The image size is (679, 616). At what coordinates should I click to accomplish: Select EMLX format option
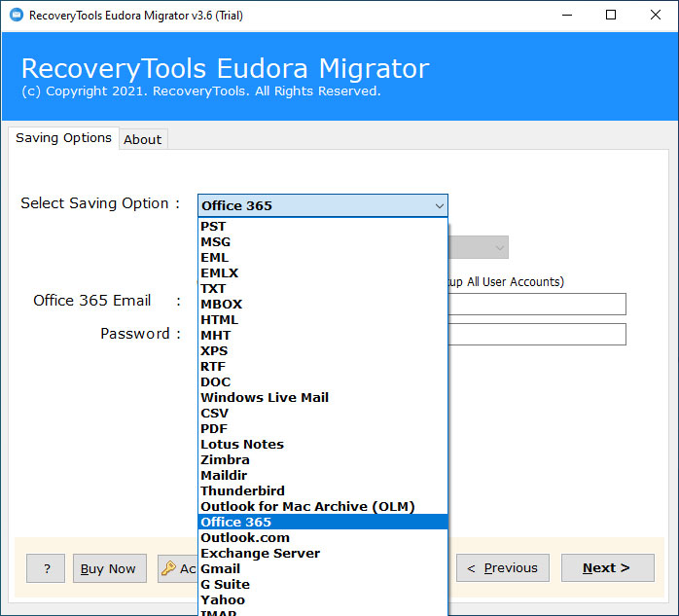click(x=323, y=273)
